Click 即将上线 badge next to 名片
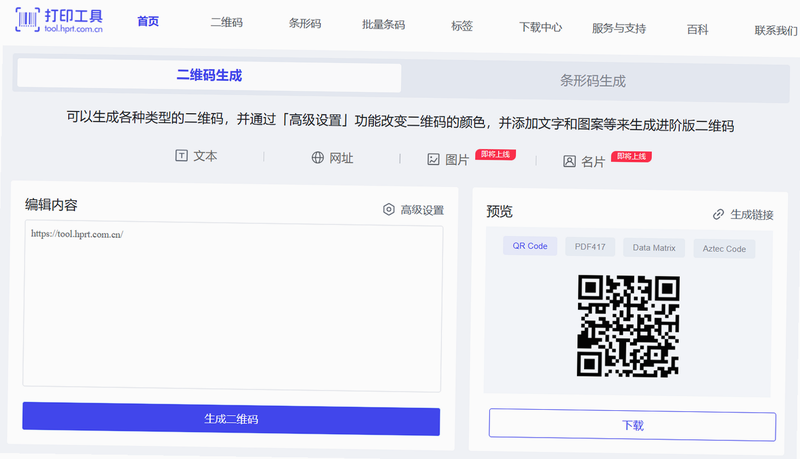This screenshot has height=459, width=800. [631, 156]
